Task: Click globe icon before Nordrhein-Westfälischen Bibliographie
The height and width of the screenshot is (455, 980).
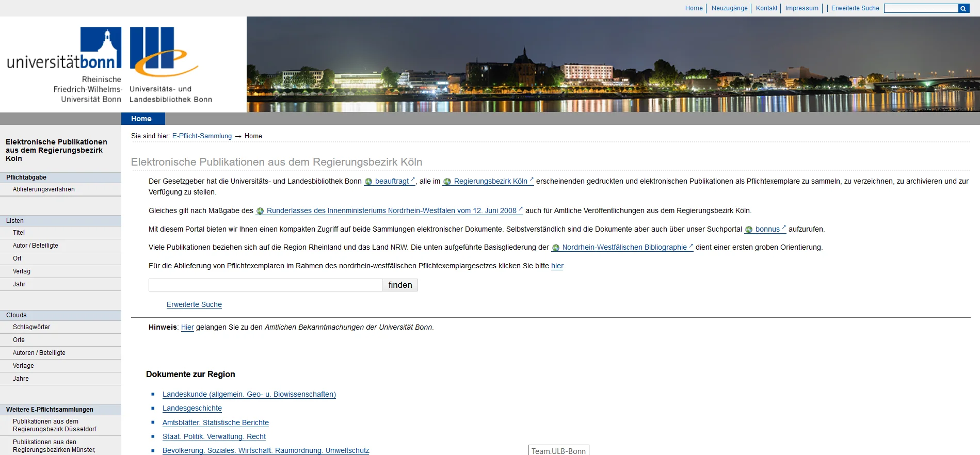Action: 556,248
